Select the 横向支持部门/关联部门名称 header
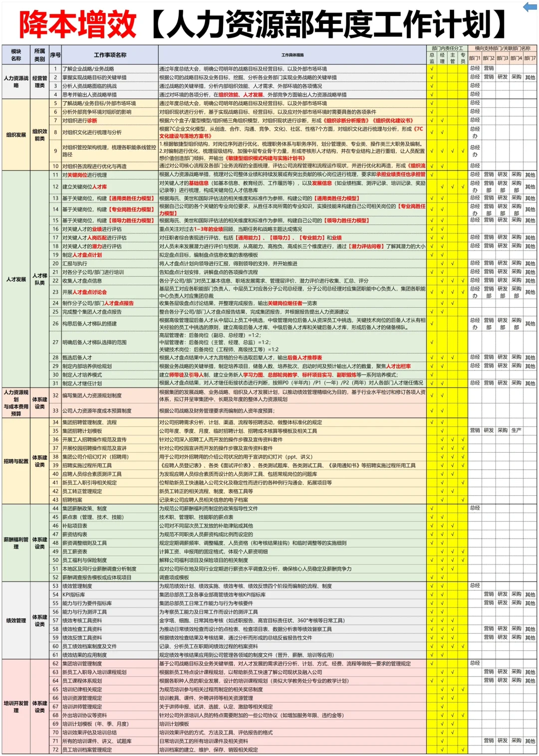This screenshot has height=756, width=539. coord(503,48)
